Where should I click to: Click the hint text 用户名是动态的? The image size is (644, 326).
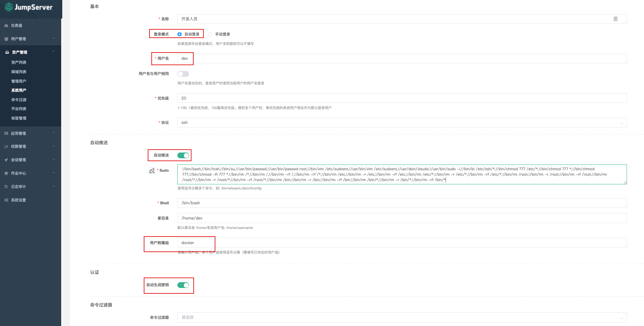pos(221,83)
